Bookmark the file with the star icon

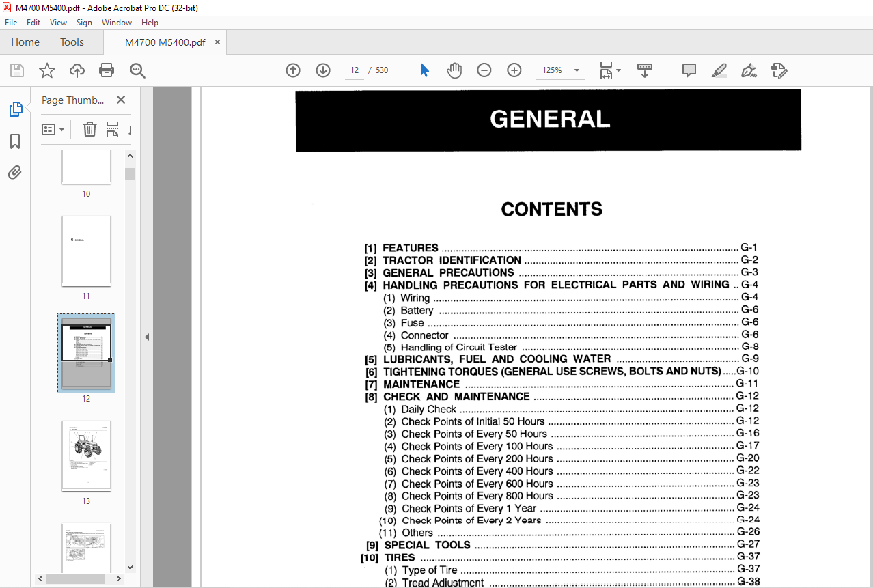click(47, 70)
